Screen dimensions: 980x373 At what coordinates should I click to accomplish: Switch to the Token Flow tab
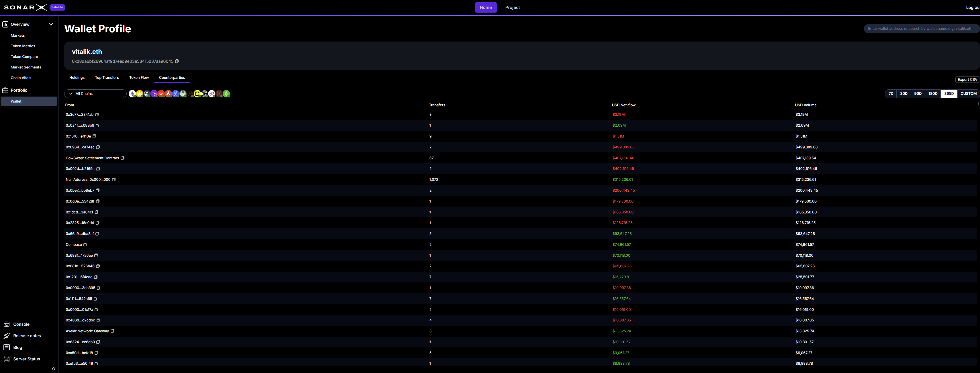(139, 77)
